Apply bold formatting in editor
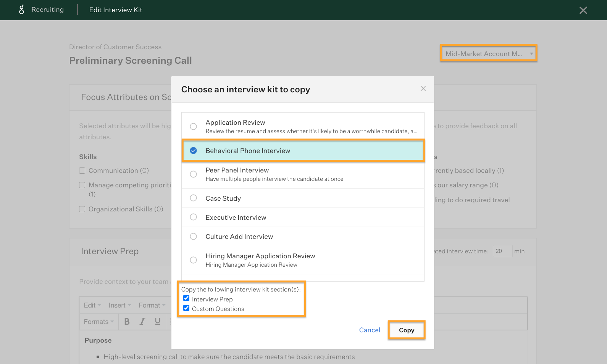This screenshot has width=607, height=364. point(127,322)
